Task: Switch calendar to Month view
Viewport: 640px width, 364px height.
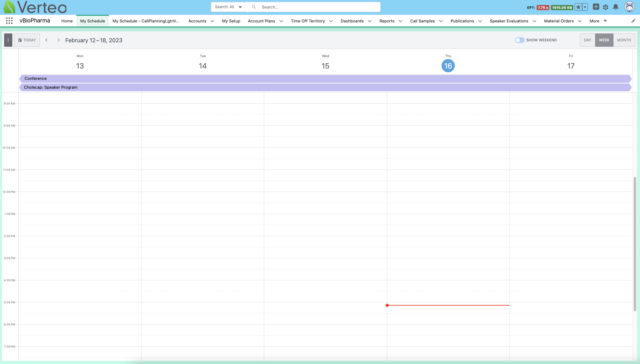Action: pos(624,40)
